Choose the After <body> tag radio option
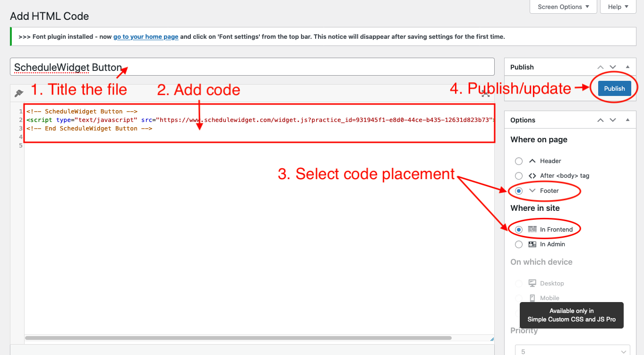Screen dimensions: 644x355 (x=519, y=176)
